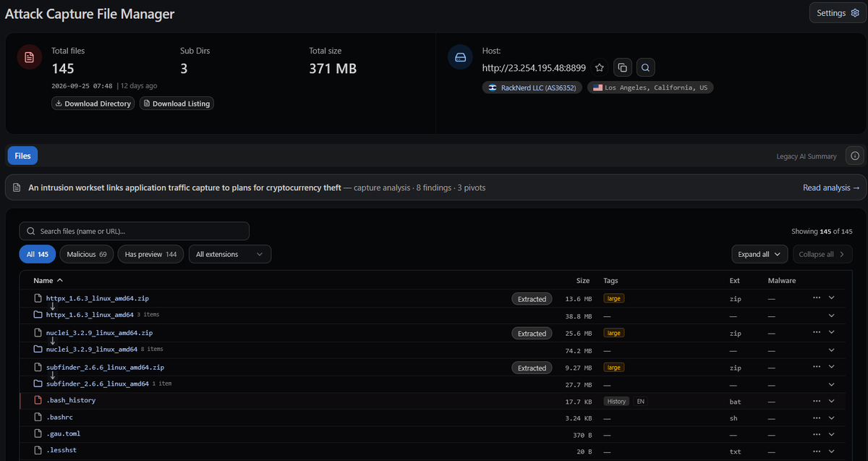Click the Download Directory button

(x=92, y=103)
